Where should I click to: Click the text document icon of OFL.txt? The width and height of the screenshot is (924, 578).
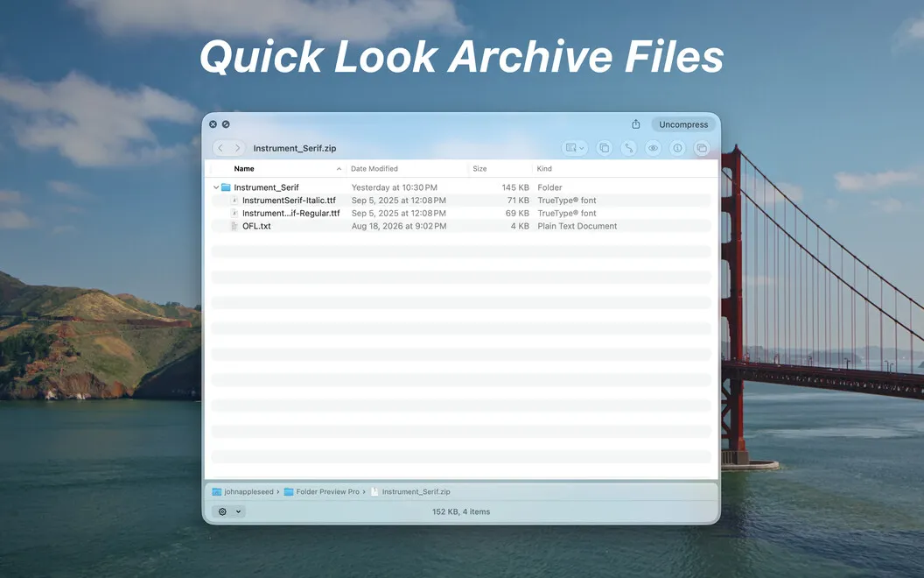(x=234, y=226)
